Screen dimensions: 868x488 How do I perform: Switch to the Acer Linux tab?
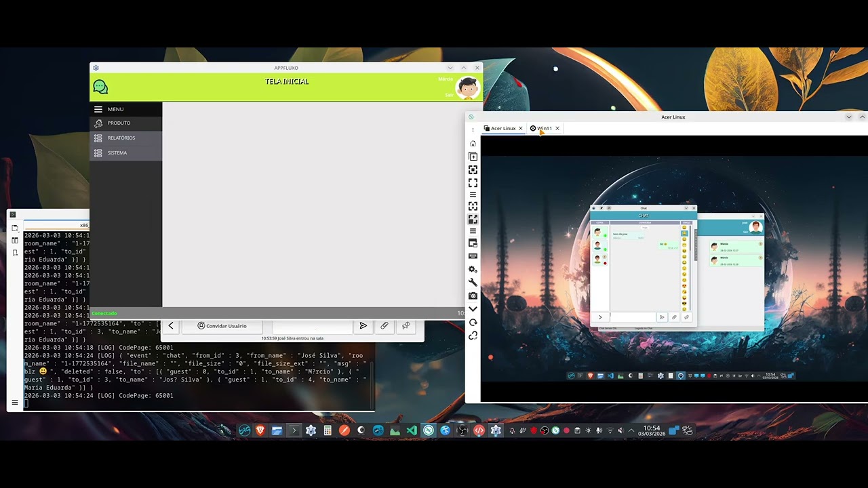(503, 128)
